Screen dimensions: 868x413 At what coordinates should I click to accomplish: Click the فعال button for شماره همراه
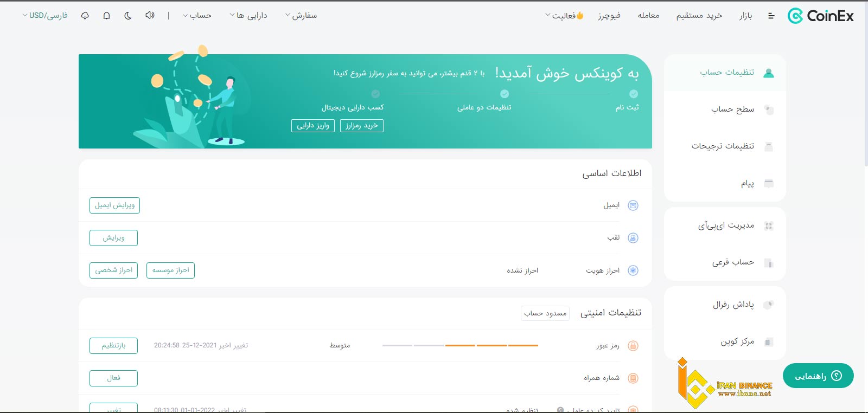[113, 378]
